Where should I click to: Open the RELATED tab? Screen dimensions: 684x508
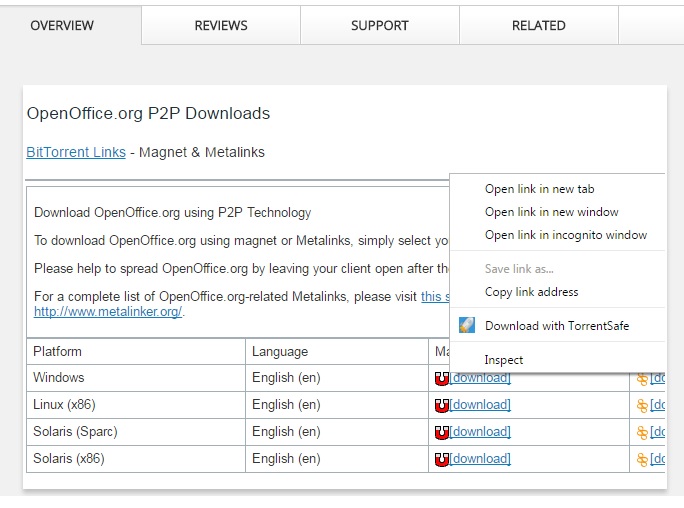point(539,25)
